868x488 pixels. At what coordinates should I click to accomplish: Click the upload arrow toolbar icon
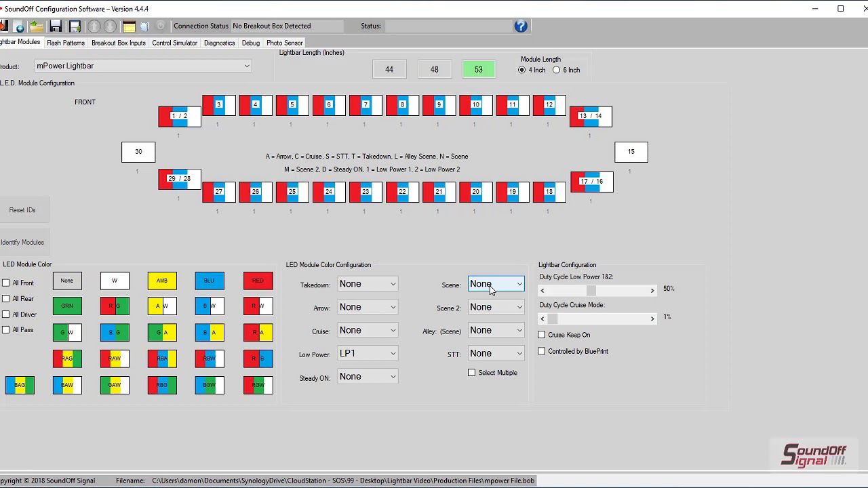coord(94,26)
